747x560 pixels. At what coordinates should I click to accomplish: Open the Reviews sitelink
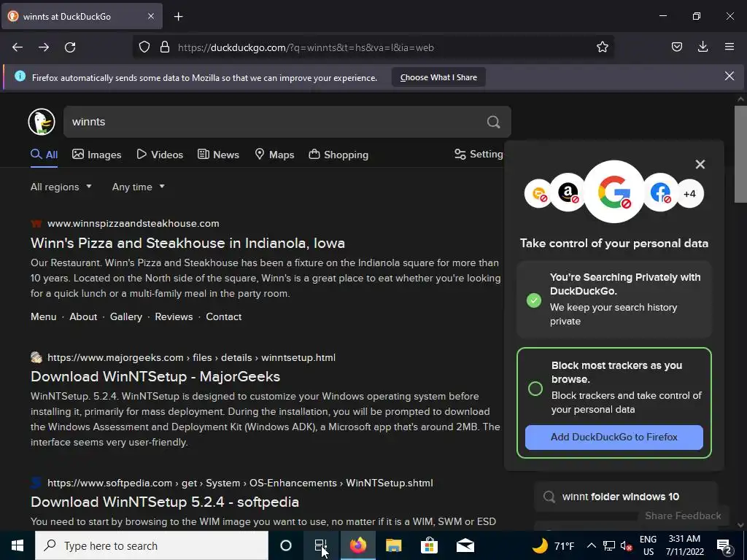coord(174,316)
